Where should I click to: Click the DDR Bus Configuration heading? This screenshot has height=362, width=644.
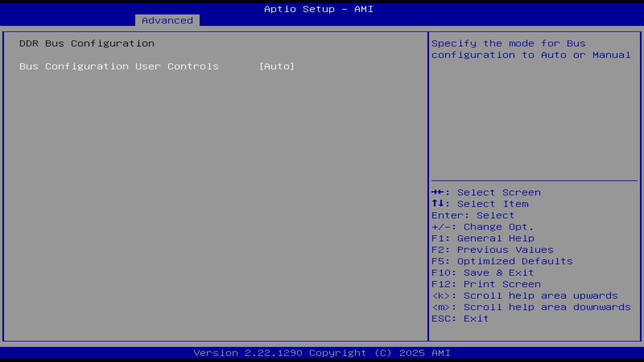click(87, 43)
